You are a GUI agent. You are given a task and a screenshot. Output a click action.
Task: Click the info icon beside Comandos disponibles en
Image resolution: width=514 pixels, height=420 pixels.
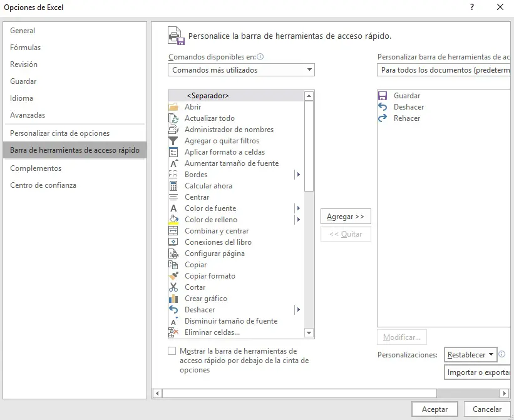click(260, 57)
